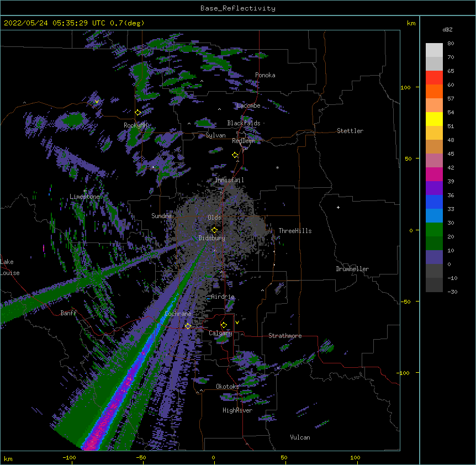Click the Ponoka city label

[x=265, y=75]
